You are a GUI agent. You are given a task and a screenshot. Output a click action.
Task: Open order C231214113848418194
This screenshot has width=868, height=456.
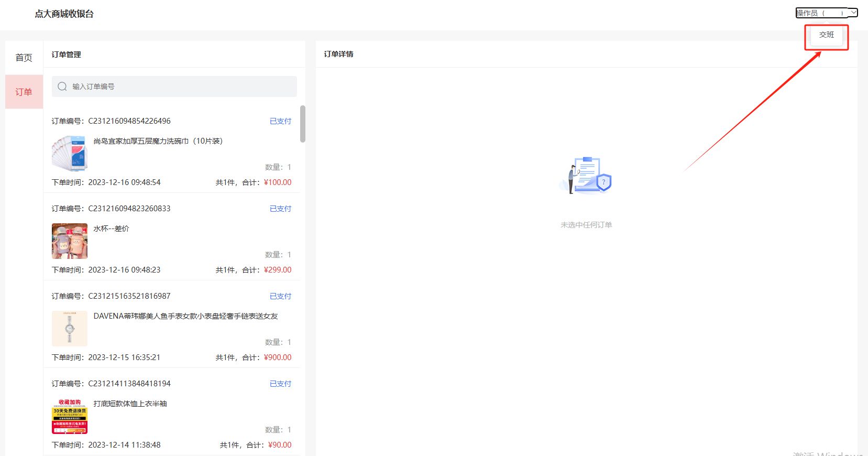pos(129,384)
